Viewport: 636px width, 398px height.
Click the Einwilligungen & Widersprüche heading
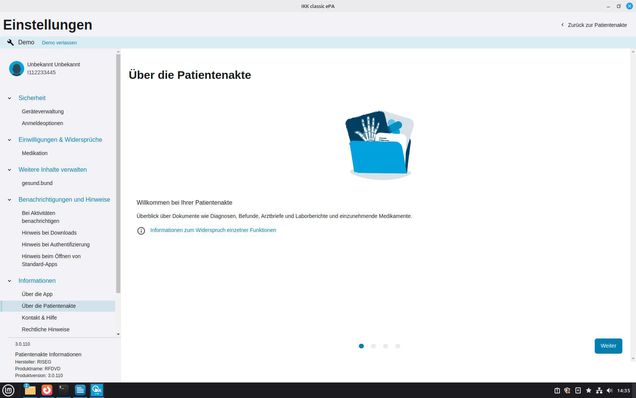tap(60, 140)
